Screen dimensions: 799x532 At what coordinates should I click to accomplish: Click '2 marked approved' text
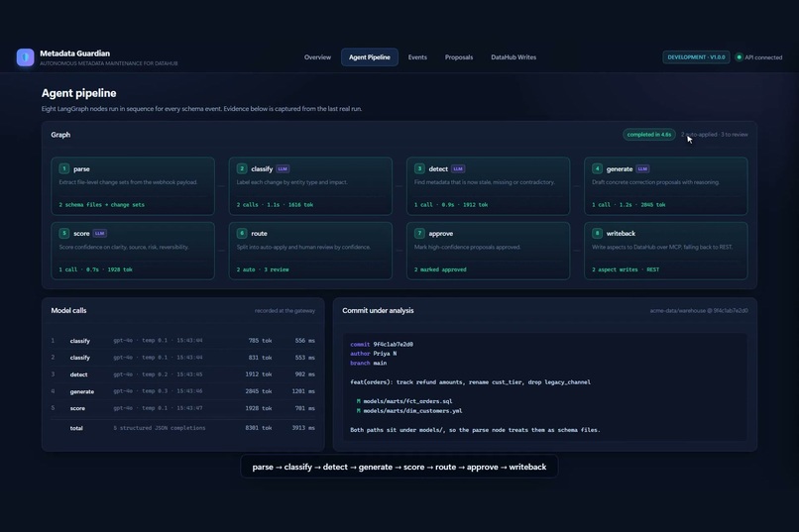[440, 269]
